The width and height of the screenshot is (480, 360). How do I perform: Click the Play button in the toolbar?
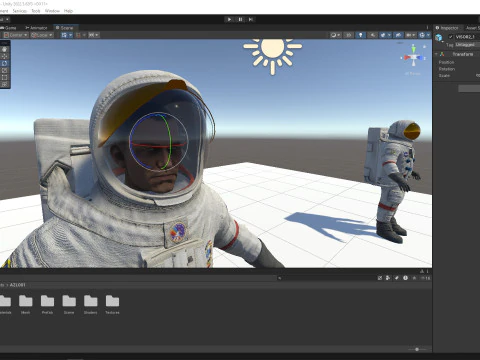pyautogui.click(x=229, y=19)
